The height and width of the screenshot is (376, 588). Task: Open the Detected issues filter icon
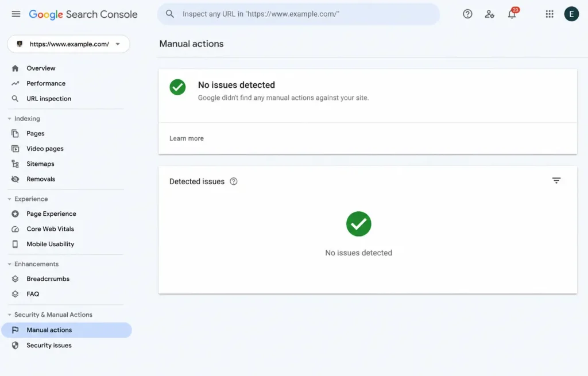pyautogui.click(x=556, y=181)
